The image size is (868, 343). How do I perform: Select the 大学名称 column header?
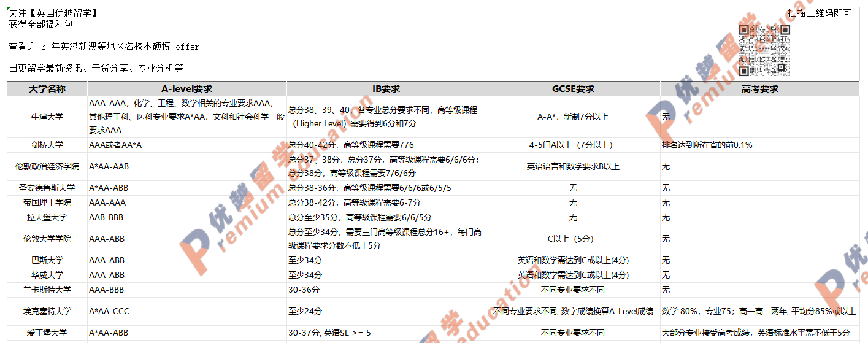pos(47,89)
